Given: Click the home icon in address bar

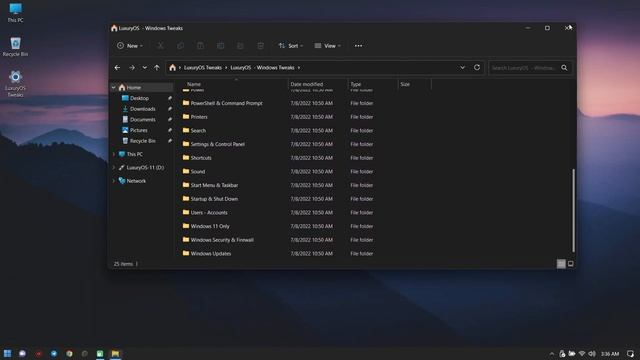Looking at the screenshot, I should point(173,68).
